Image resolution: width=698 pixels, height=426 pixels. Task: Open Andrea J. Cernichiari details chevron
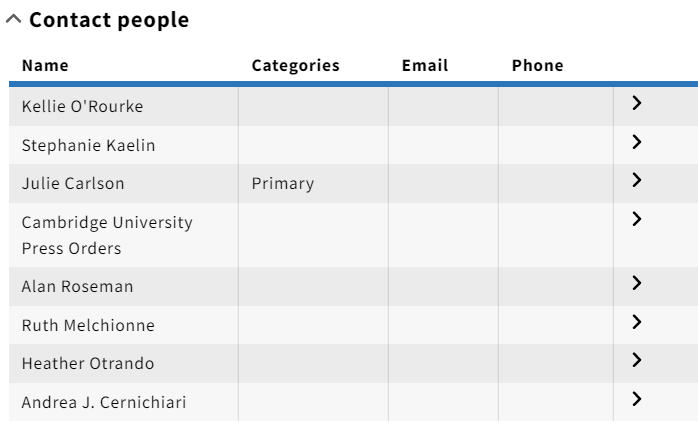point(637,398)
